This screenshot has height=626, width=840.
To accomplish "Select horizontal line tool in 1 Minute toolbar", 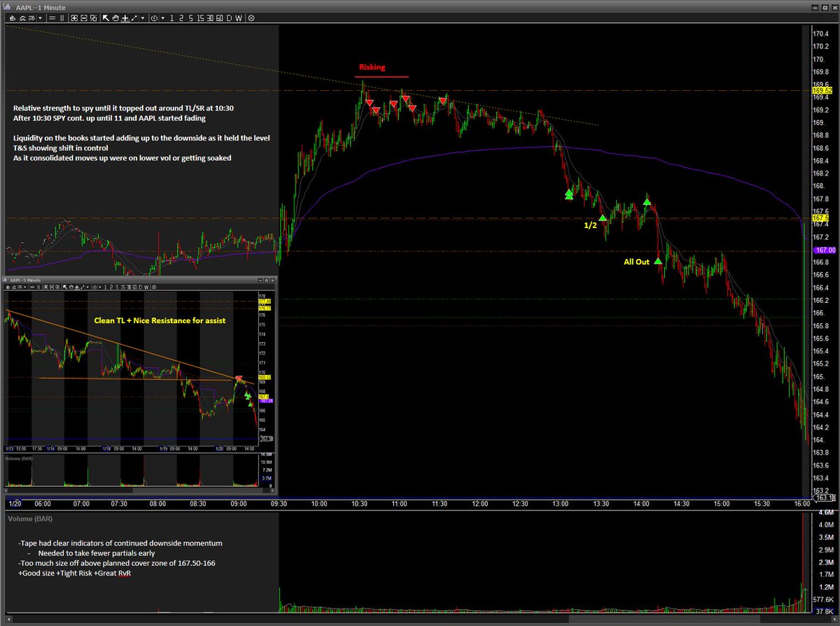I will coord(52,18).
